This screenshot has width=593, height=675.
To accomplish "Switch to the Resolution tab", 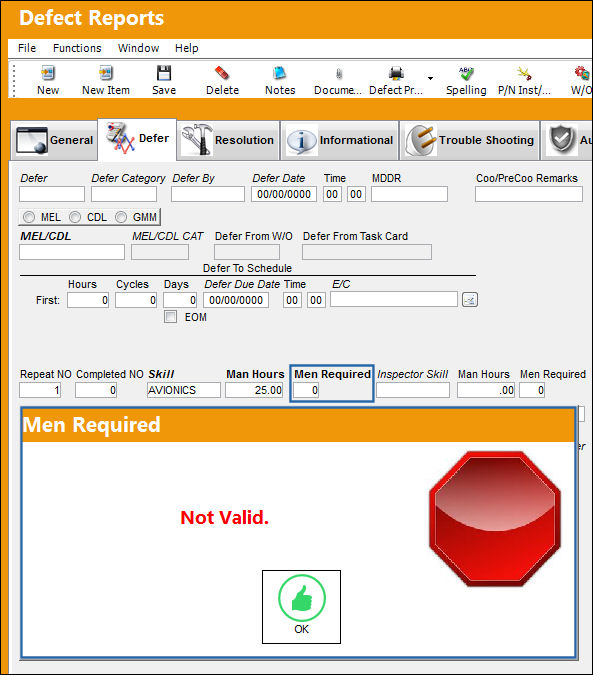I will click(228, 140).
